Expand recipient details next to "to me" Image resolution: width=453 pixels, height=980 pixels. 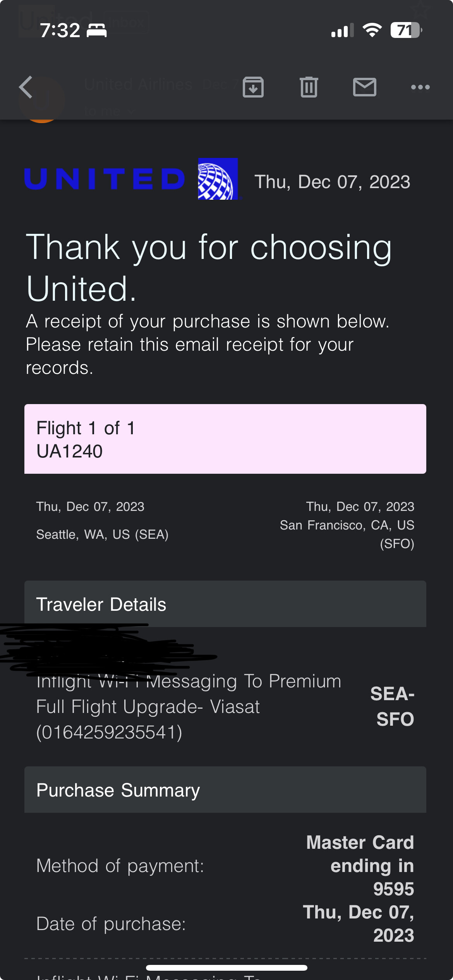point(131,112)
